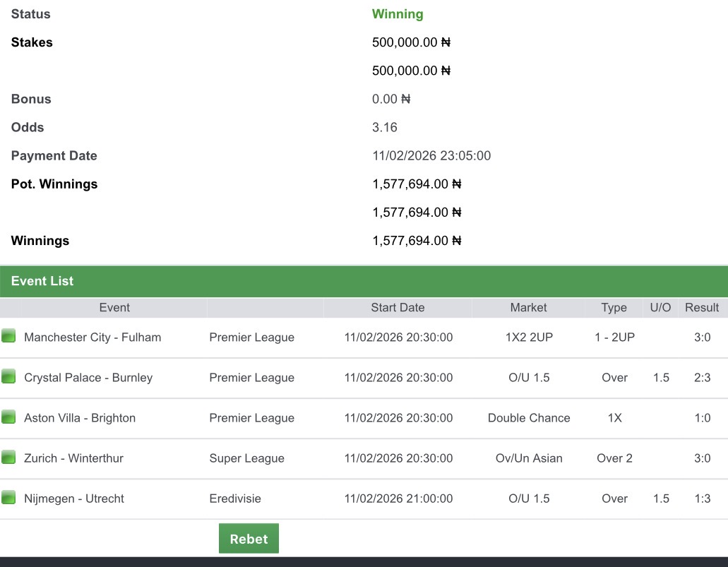This screenshot has height=567, width=728.
Task: Click the 21:00:00 start date for Nijmegen
Action: click(398, 499)
